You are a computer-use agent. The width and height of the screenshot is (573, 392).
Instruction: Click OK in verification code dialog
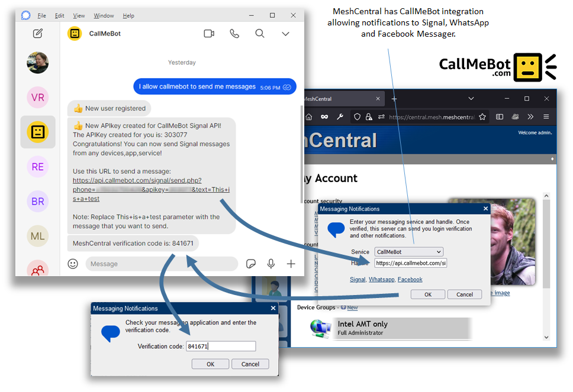(210, 364)
